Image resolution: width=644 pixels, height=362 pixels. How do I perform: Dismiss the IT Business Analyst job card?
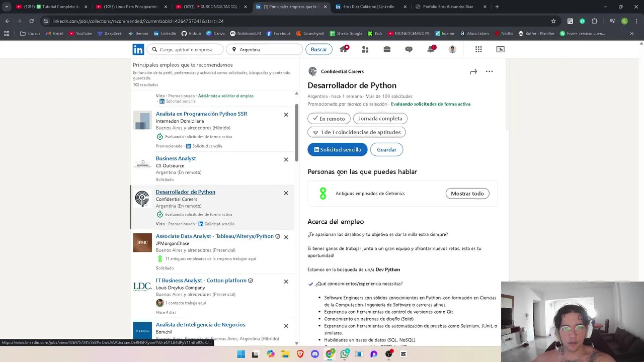[286, 282]
